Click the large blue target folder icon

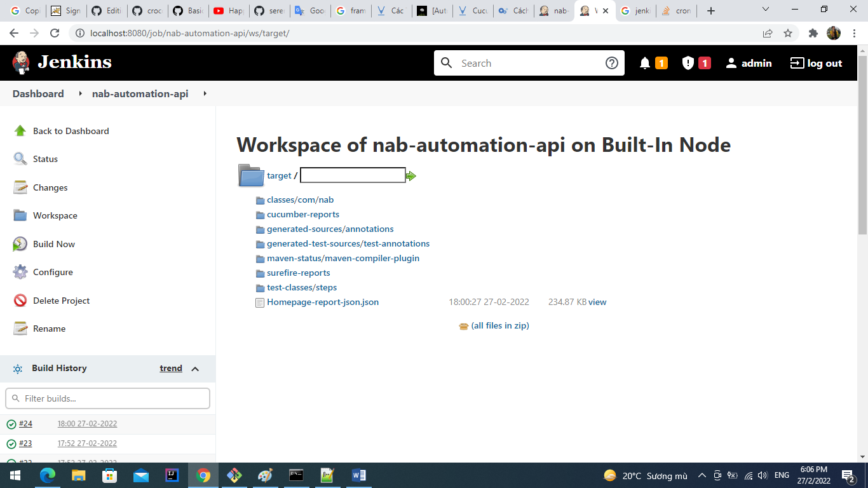[251, 175]
